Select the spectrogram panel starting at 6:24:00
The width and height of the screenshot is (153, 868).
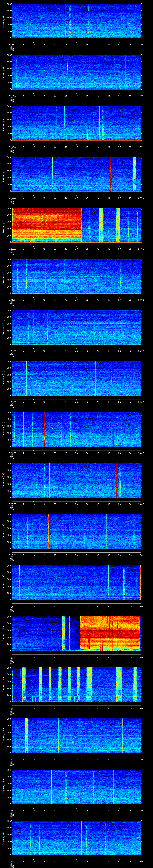click(x=76, y=429)
